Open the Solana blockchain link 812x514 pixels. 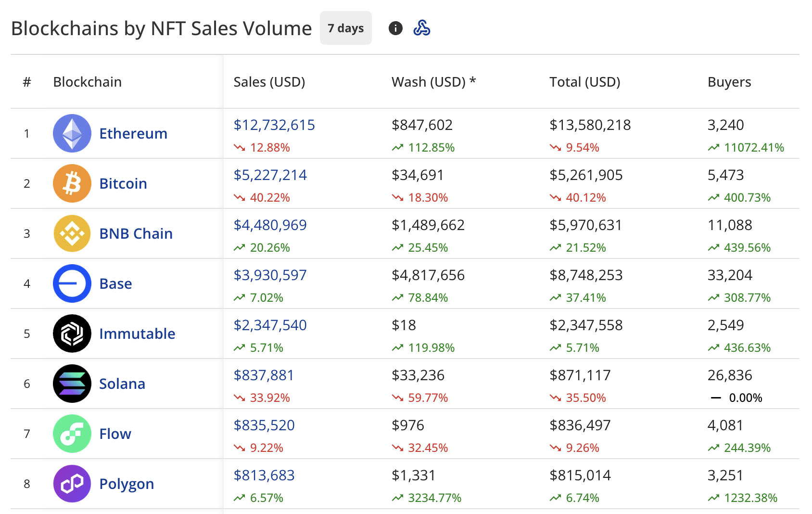(x=122, y=384)
